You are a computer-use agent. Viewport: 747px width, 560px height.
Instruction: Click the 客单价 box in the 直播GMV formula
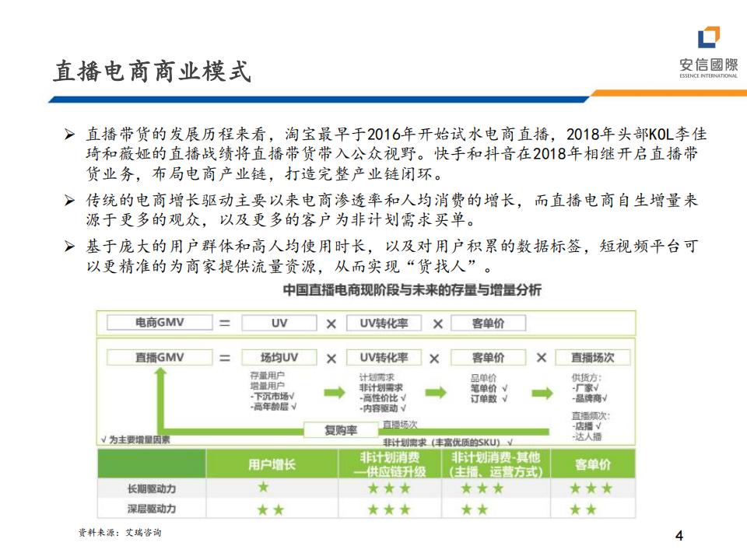pyautogui.click(x=489, y=357)
